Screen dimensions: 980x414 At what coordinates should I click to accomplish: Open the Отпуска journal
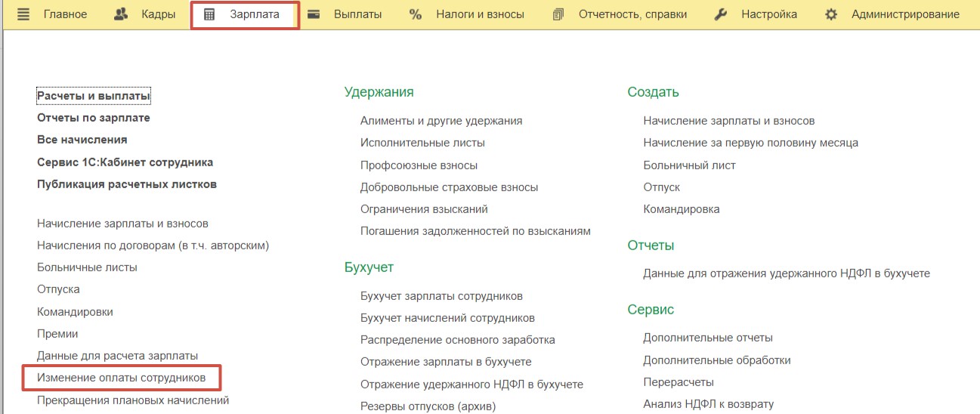click(58, 289)
